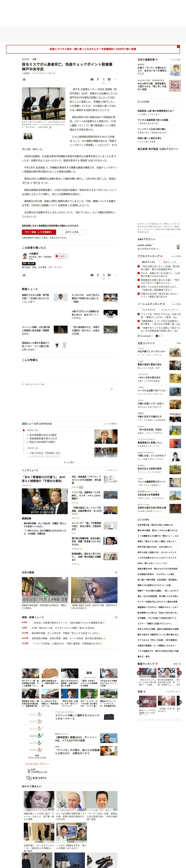186x868 pixels.
Task: Click もっと見る beside アクセスランキング
Action: (176, 256)
